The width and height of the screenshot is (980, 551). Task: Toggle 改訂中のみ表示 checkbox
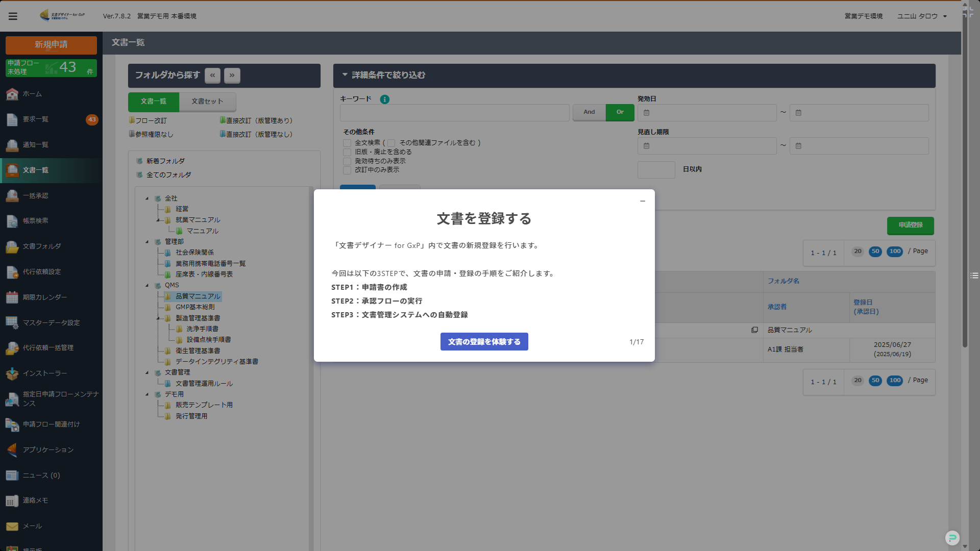[x=347, y=170]
